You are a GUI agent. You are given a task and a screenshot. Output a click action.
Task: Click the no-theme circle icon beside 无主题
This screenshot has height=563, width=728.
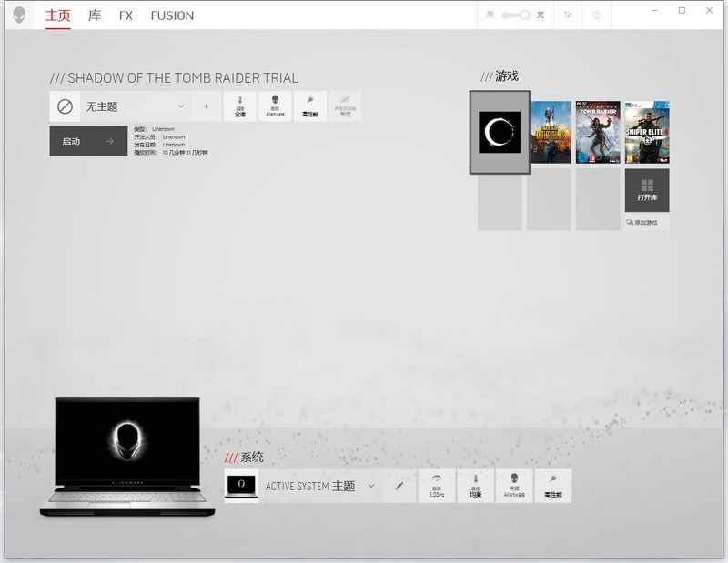pyautogui.click(x=64, y=106)
